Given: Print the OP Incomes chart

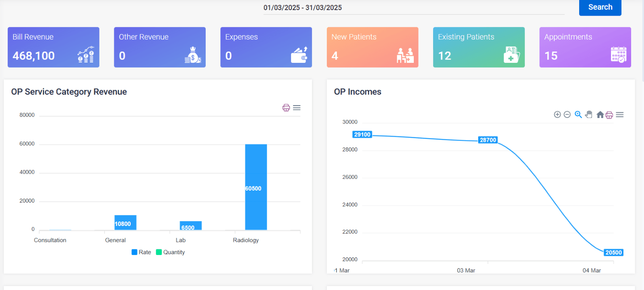Looking at the screenshot, I should (609, 115).
